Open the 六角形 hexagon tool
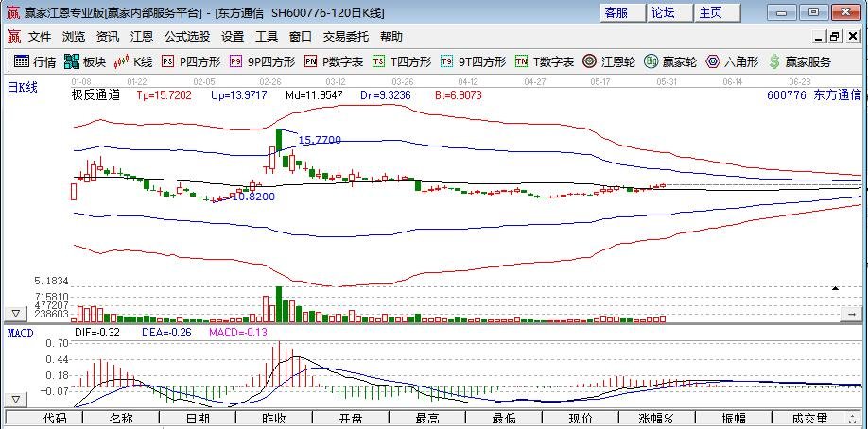Viewport: 868px width, 429px height. tap(732, 61)
